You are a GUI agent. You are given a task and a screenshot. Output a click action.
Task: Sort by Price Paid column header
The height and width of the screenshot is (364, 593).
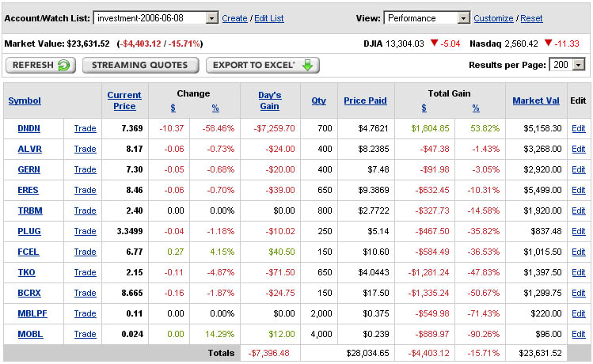tap(365, 100)
